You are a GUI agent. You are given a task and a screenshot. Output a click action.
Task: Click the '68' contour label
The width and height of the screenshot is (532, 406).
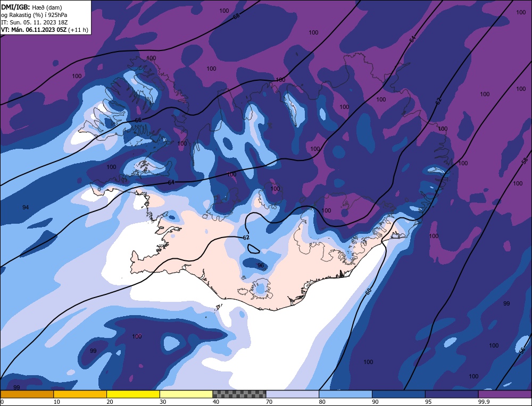(x=237, y=16)
